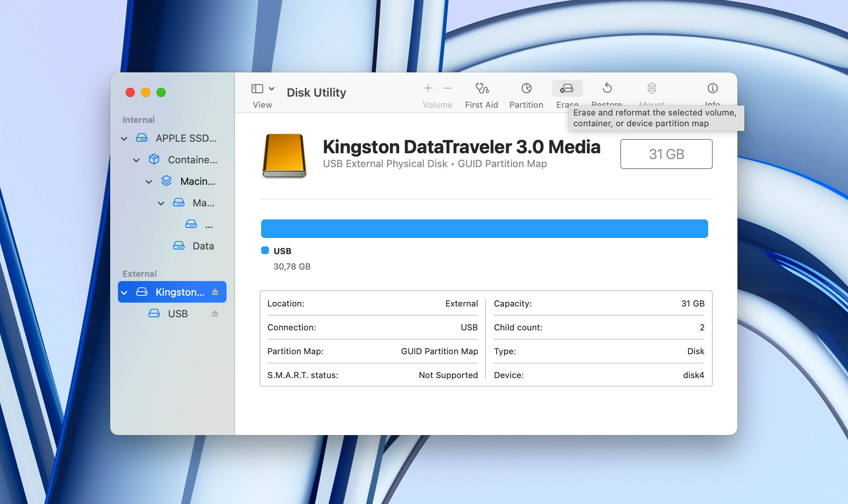The image size is (848, 504).
Task: Open the Info panel icon
Action: pyautogui.click(x=712, y=89)
